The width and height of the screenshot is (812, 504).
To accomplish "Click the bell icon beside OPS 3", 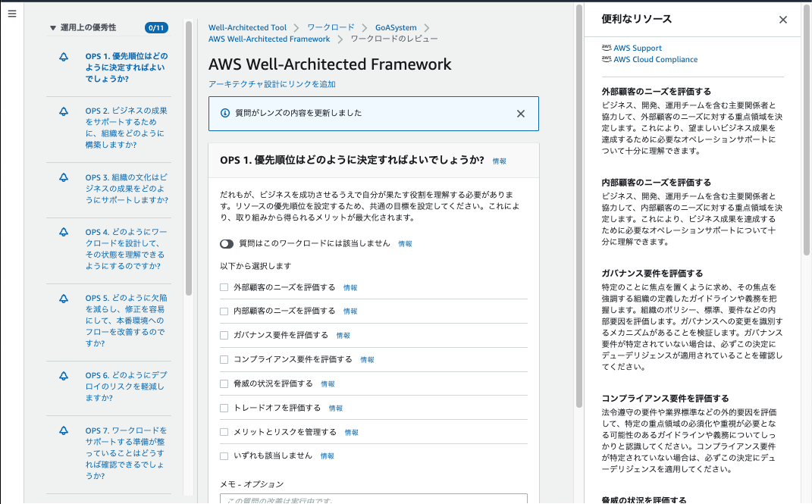I will (x=63, y=177).
